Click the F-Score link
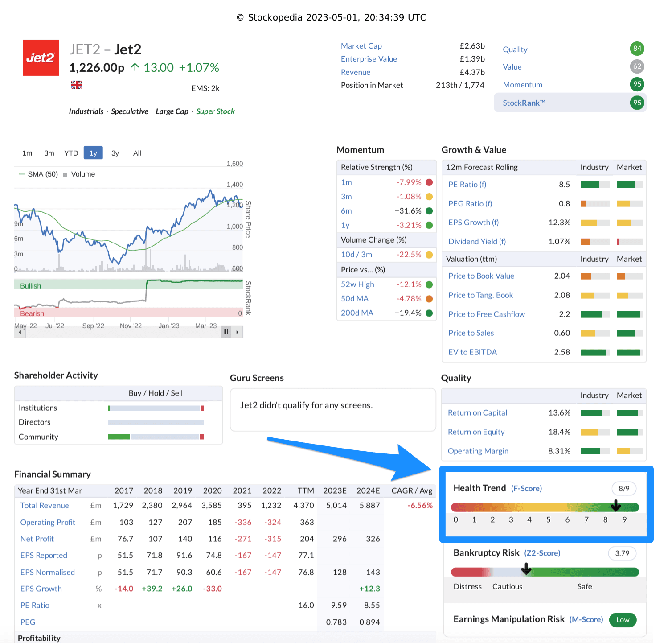Image resolution: width=672 pixels, height=643 pixels. click(527, 489)
